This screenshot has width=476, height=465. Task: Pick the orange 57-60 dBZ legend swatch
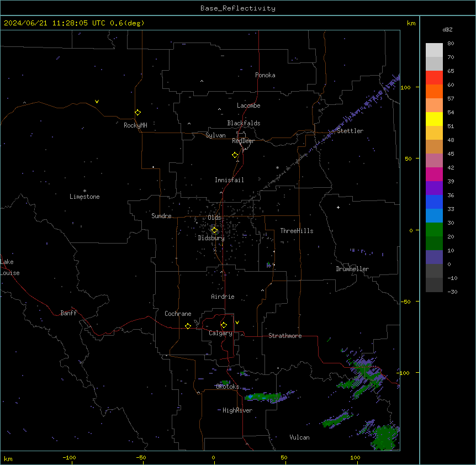click(x=434, y=91)
